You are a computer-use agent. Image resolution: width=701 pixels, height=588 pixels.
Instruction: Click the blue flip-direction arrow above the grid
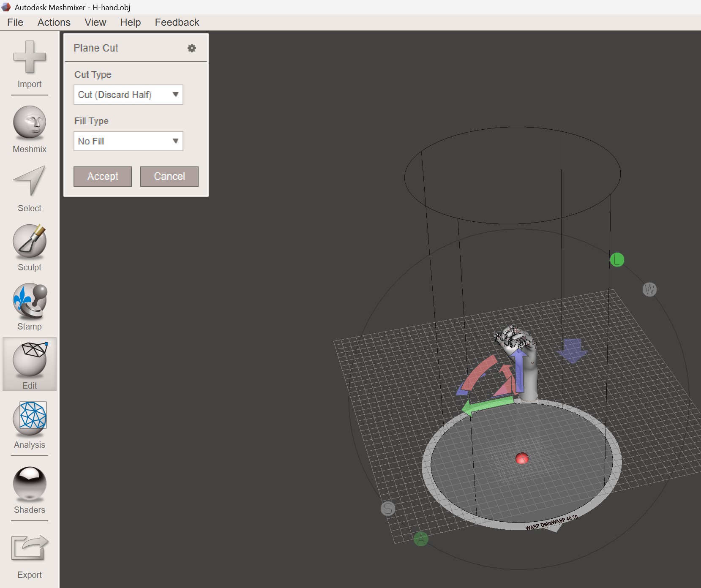coord(573,350)
